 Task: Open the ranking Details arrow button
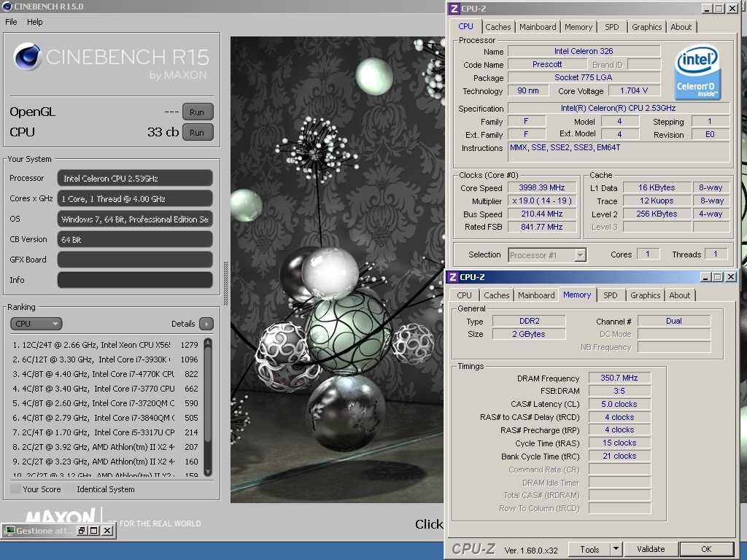click(x=206, y=324)
